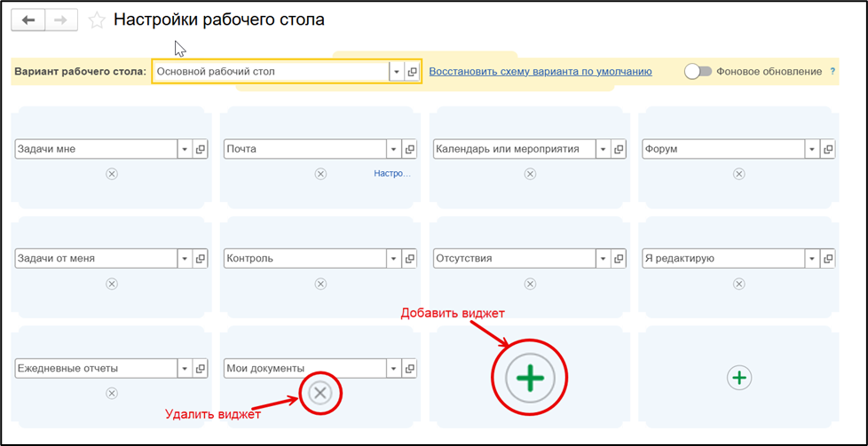Add widget with the large green plus

pyautogui.click(x=530, y=378)
